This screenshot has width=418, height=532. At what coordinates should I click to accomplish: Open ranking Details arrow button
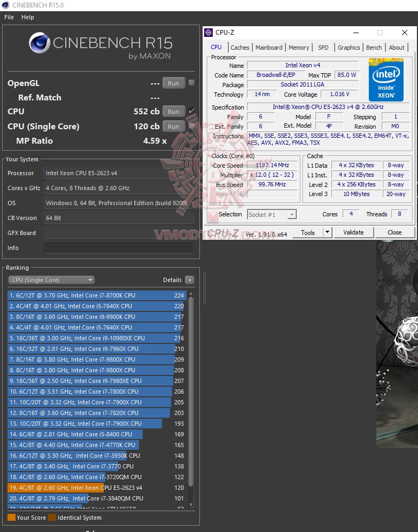tap(190, 280)
